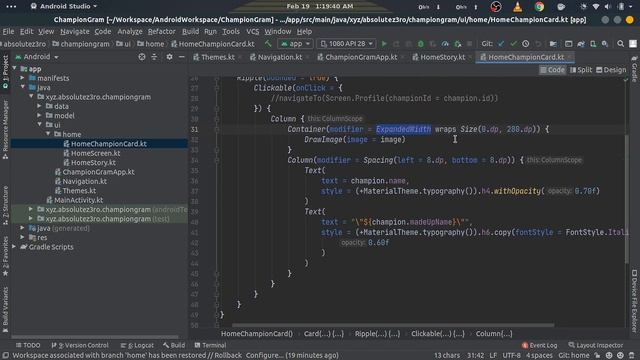Expand the Gradle Scripts node
640x360 pixels.
tap(15, 247)
